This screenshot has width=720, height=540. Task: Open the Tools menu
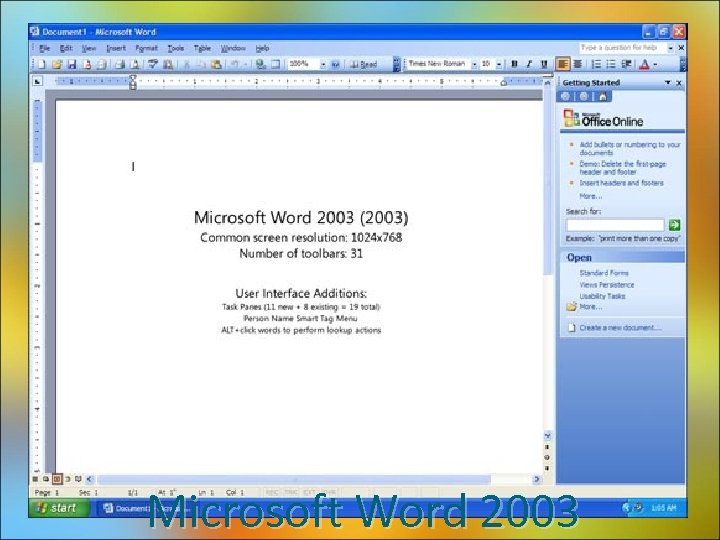(x=175, y=48)
